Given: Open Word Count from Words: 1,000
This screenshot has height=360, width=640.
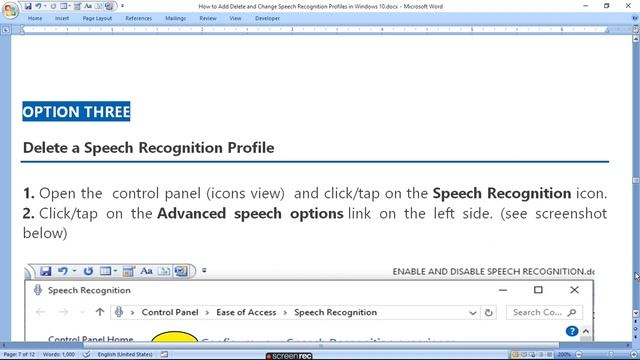Looking at the screenshot, I should pos(59,354).
